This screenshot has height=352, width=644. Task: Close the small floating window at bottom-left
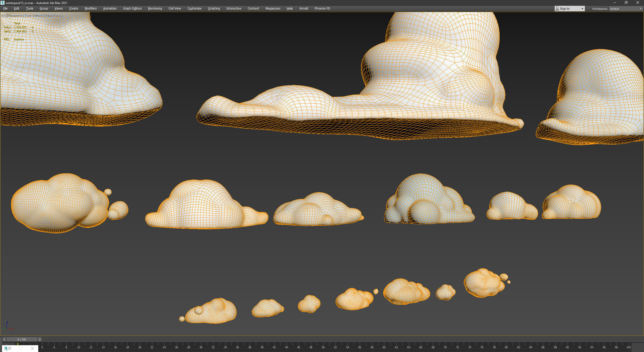click(32, 348)
